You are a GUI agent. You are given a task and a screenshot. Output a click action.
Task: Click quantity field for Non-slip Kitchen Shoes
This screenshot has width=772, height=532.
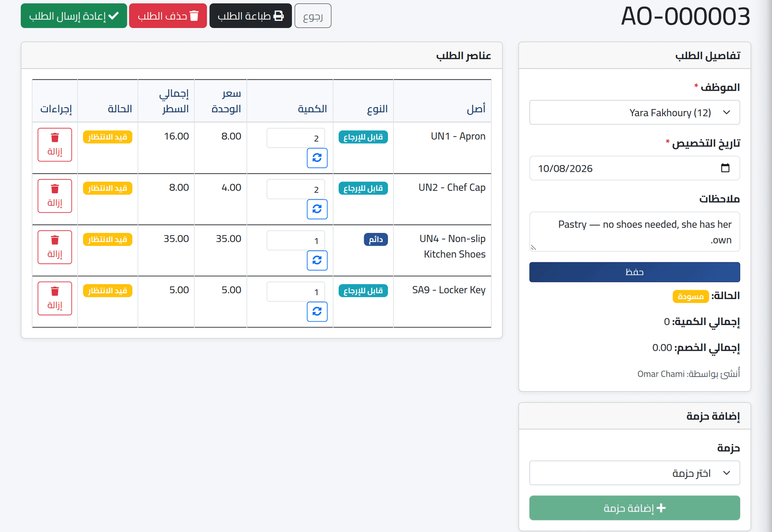(296, 240)
